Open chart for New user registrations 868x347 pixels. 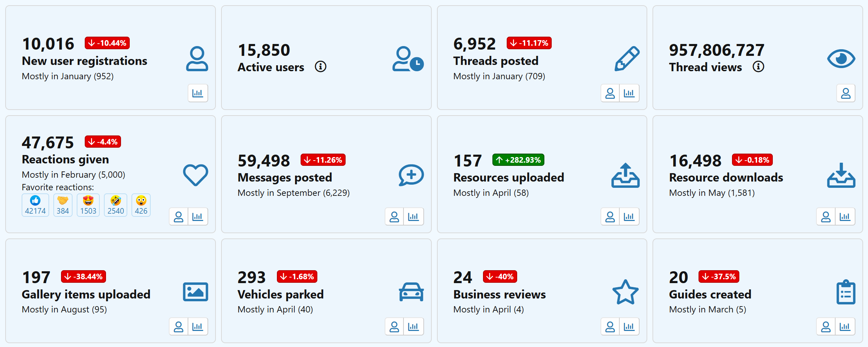[198, 93]
